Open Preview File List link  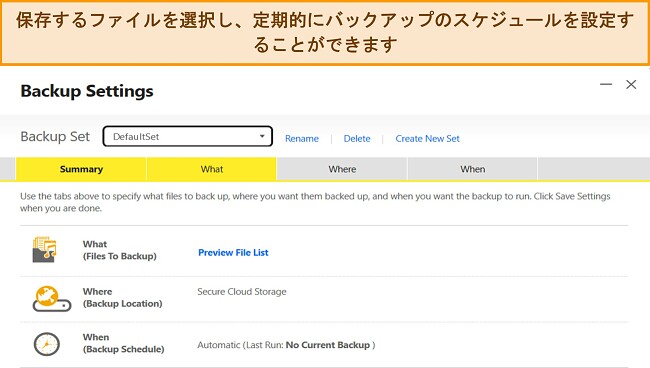[x=233, y=252]
